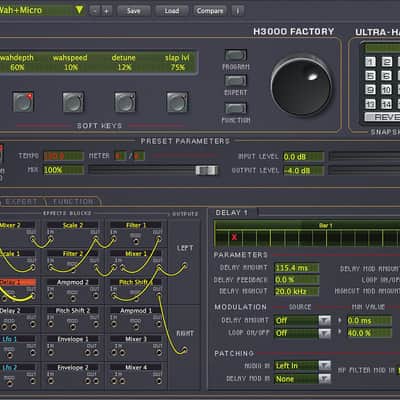This screenshot has width=400, height=400.
Task: Click the Input Level 0.0 dB field
Action: [303, 157]
